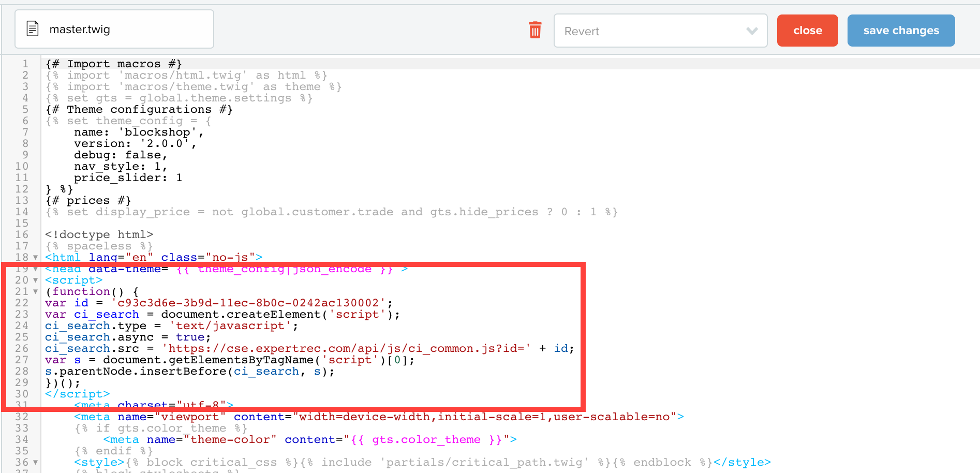Click the 'price_slider: 1' line
980x473 pixels.
128,178
